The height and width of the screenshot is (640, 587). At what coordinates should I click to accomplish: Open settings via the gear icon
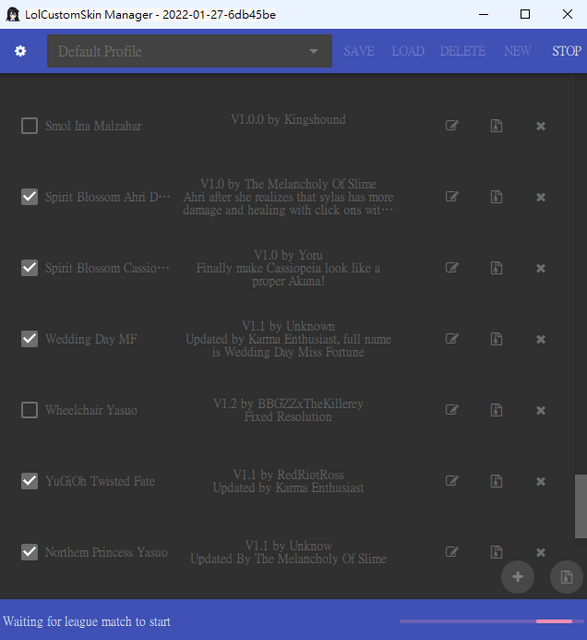[20, 51]
